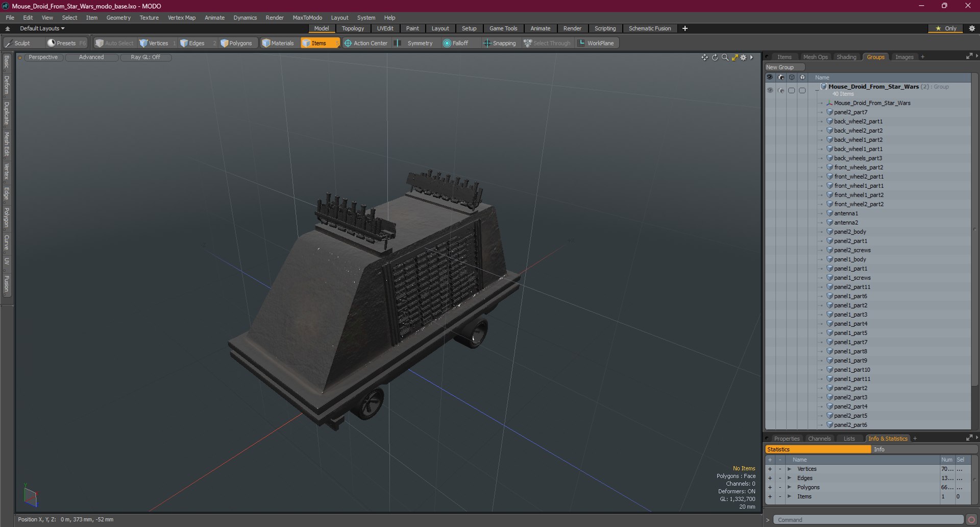Toggle the Only star button
This screenshot has height=527, width=980.
click(945, 29)
